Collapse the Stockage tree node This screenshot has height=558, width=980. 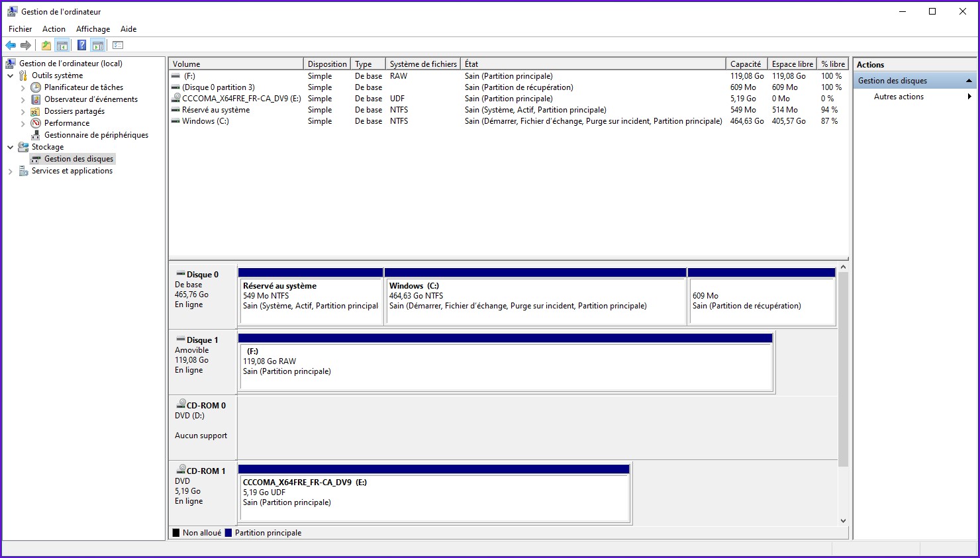point(11,148)
